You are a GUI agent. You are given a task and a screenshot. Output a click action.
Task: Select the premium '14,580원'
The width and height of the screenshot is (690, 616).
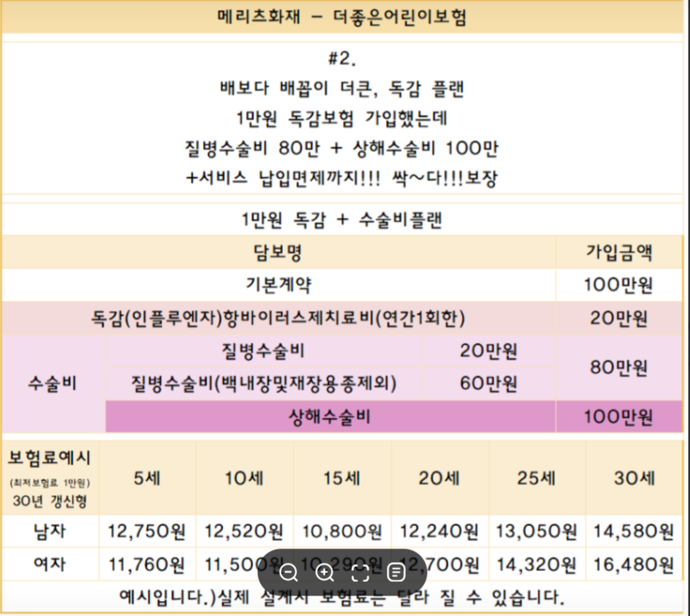click(x=634, y=531)
